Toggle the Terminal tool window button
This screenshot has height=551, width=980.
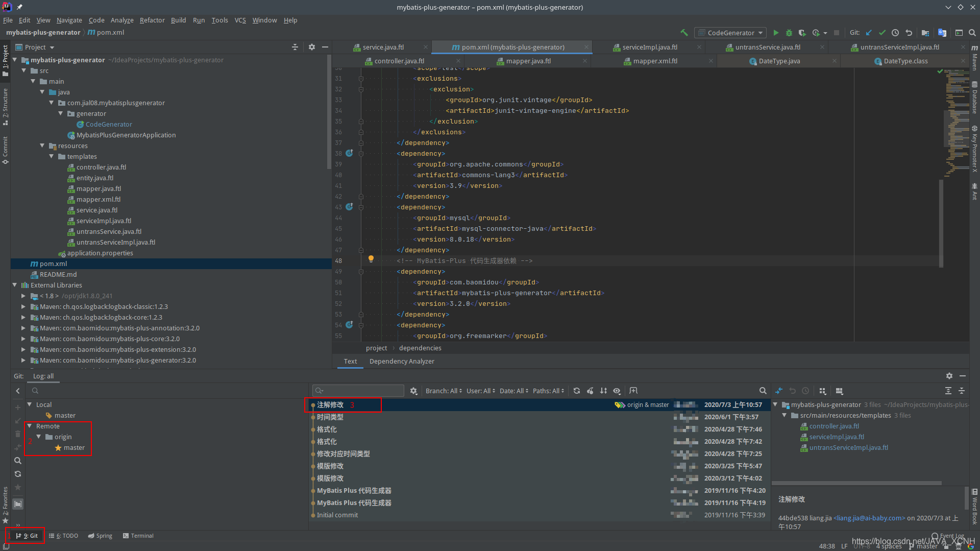click(138, 536)
